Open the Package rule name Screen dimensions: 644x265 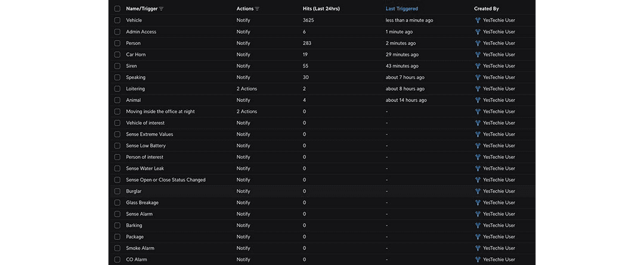click(135, 237)
